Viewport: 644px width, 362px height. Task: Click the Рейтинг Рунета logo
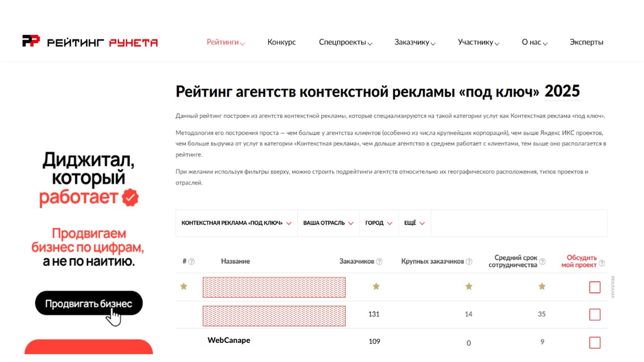click(x=90, y=42)
